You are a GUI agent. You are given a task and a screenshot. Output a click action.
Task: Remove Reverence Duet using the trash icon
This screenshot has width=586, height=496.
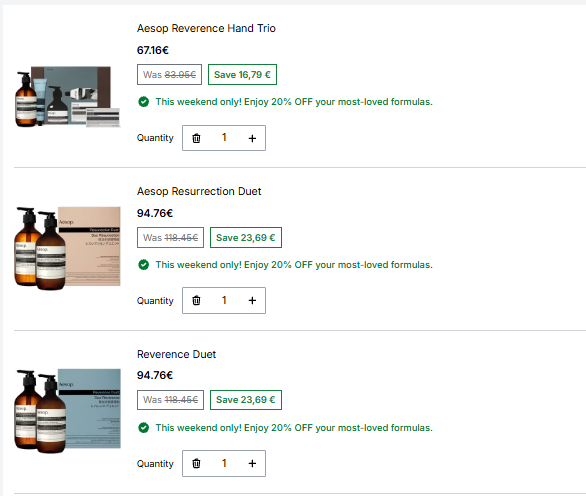pyautogui.click(x=196, y=463)
